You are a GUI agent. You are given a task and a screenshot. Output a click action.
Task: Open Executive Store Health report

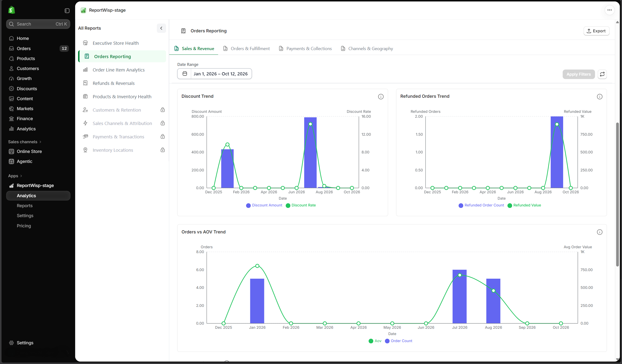click(x=122, y=43)
